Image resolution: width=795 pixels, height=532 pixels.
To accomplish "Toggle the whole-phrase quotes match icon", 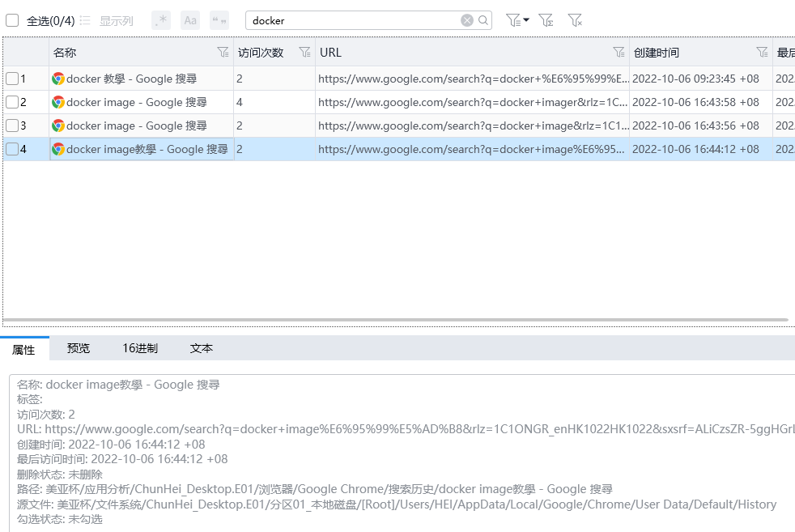I will pos(219,20).
